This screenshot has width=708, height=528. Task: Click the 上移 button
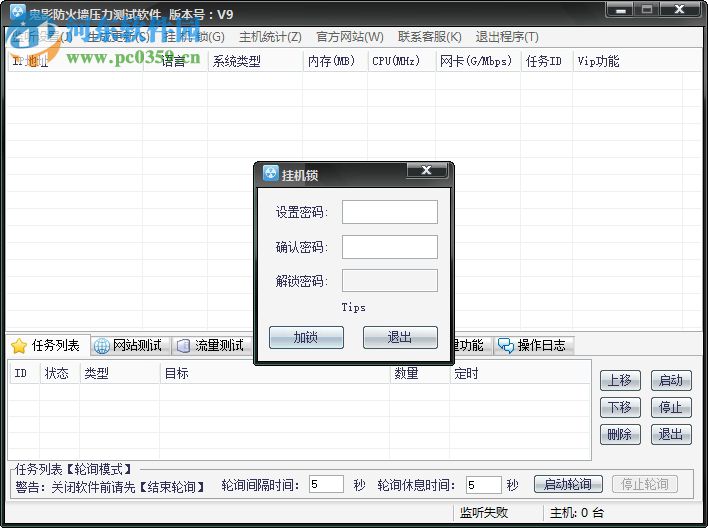pos(620,380)
